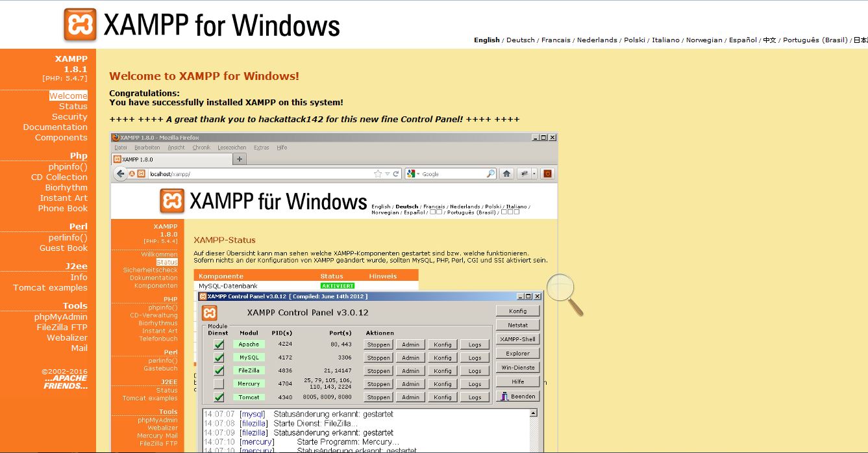Switch the page language to Norwegian
The image size is (868, 453).
click(x=704, y=40)
